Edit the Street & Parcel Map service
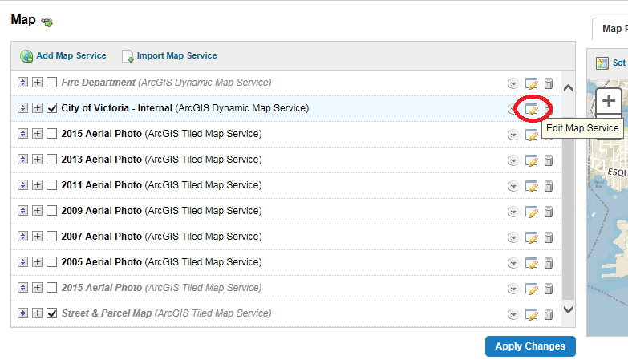 [x=531, y=314]
